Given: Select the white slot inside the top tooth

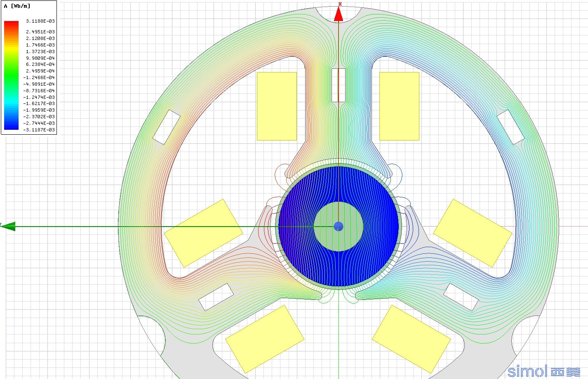Looking at the screenshot, I should pos(339,85).
